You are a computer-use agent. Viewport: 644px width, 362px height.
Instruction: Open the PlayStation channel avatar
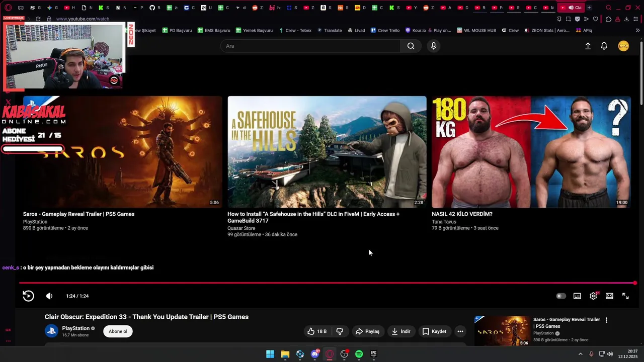coord(51,331)
